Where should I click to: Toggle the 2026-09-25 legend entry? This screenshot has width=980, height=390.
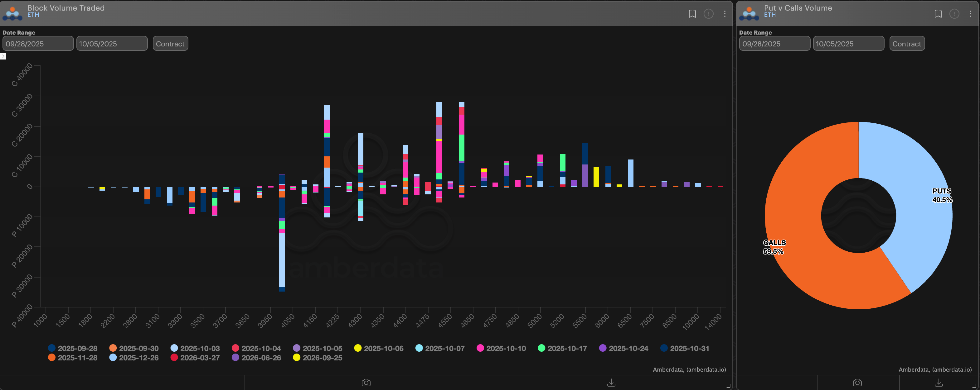tap(317, 358)
